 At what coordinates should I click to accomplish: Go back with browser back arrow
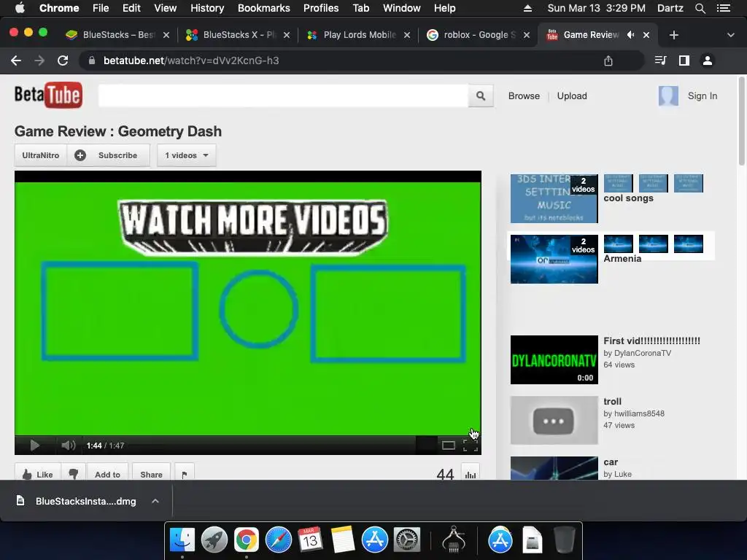point(16,61)
